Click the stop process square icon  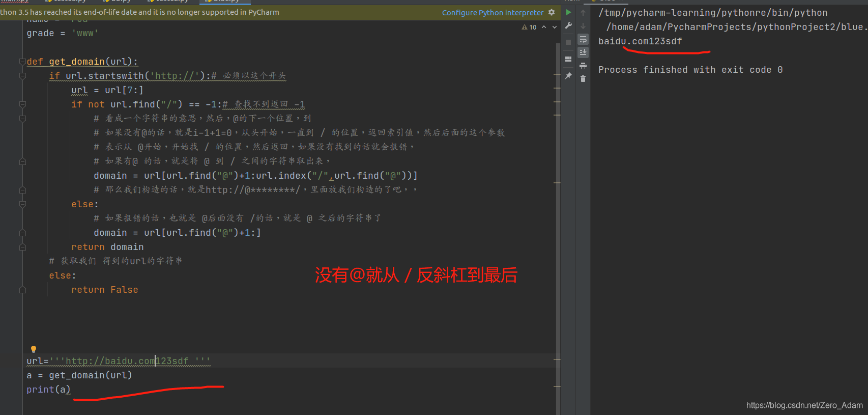tap(568, 42)
